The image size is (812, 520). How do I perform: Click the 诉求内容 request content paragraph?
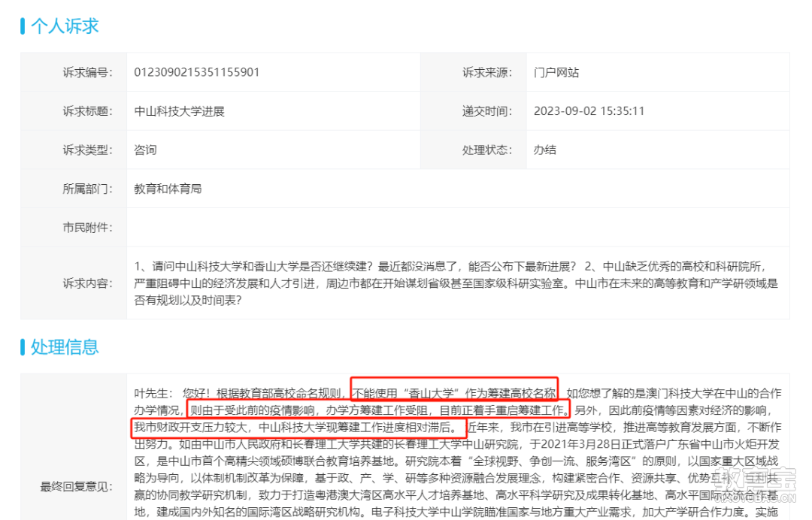(456, 283)
